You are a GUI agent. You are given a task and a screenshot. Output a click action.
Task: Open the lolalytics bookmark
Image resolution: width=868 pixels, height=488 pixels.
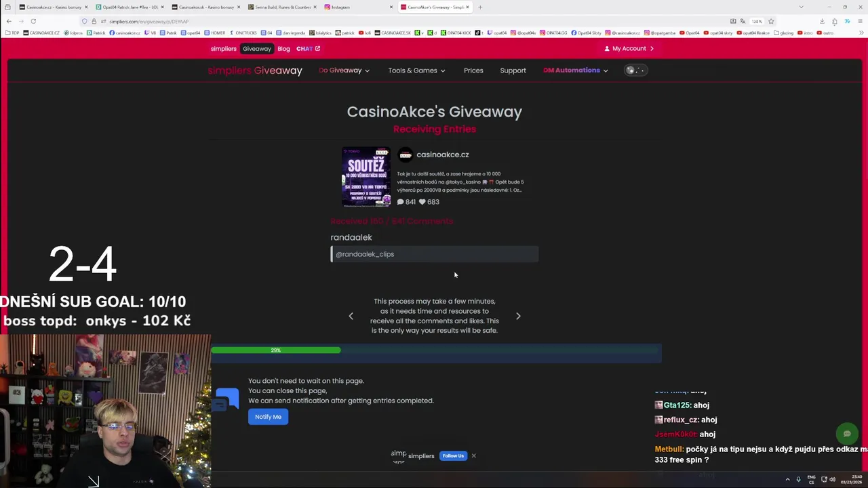[319, 33]
